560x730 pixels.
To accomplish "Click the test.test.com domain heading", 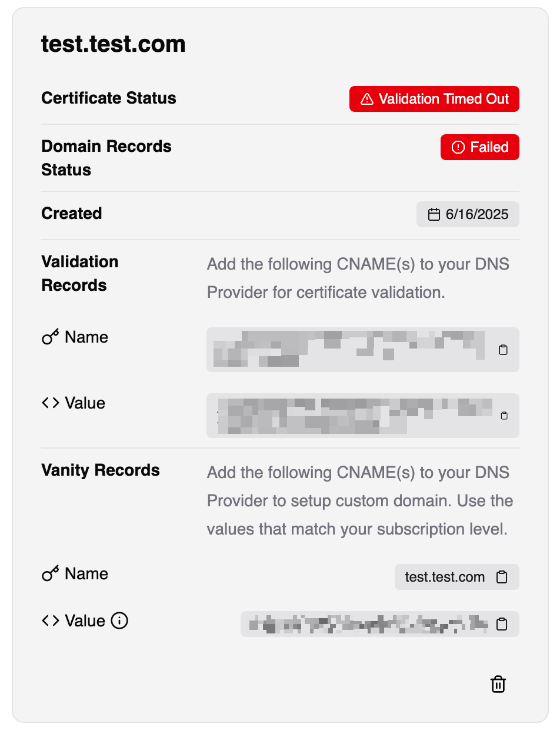I will 113,44.
